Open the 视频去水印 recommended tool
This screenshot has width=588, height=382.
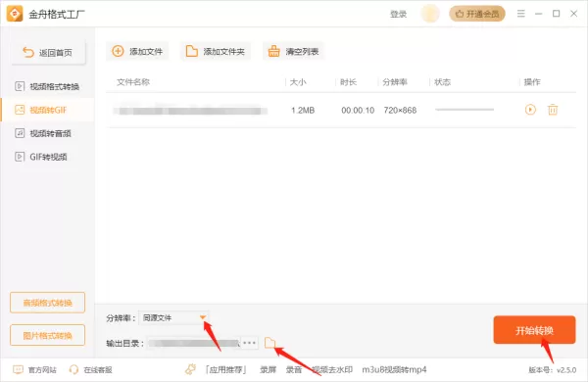332,370
